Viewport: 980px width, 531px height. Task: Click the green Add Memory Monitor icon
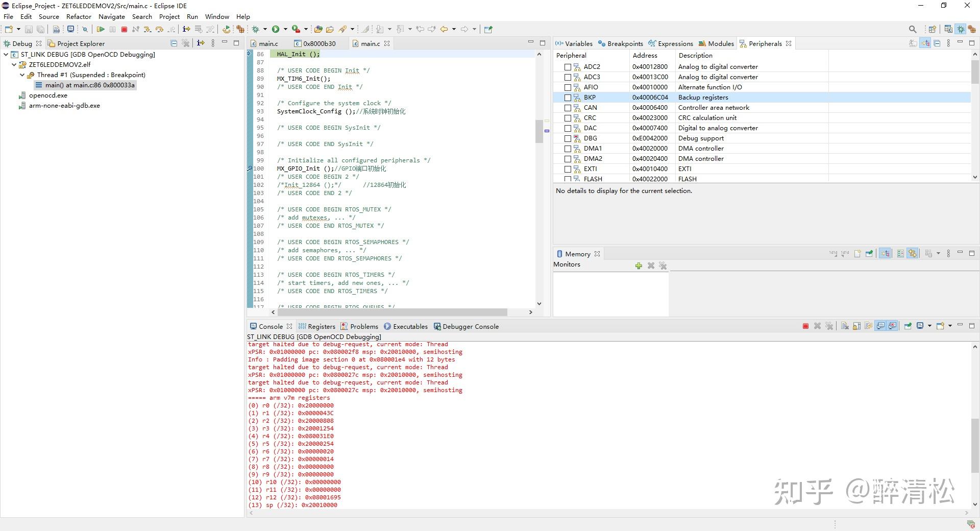pos(639,266)
